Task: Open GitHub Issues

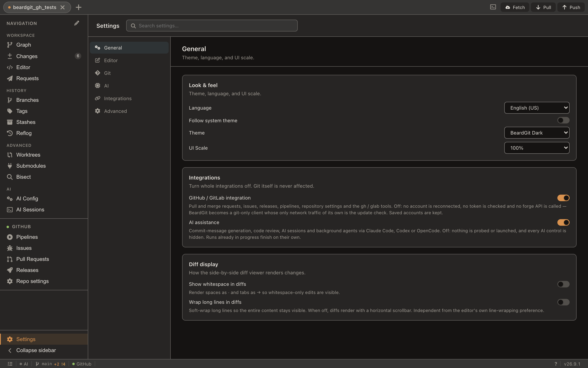Action: (44, 248)
